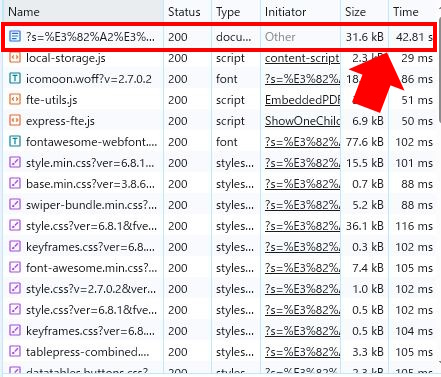Click the script icon beside local-storage.js
Image resolution: width=441 pixels, height=377 pixels.
pyautogui.click(x=15, y=57)
